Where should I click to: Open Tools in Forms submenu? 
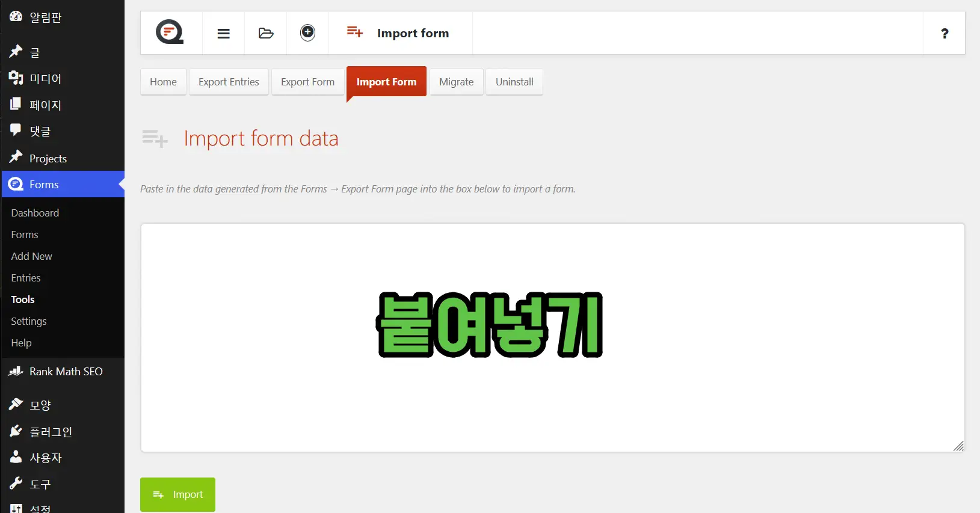(23, 300)
